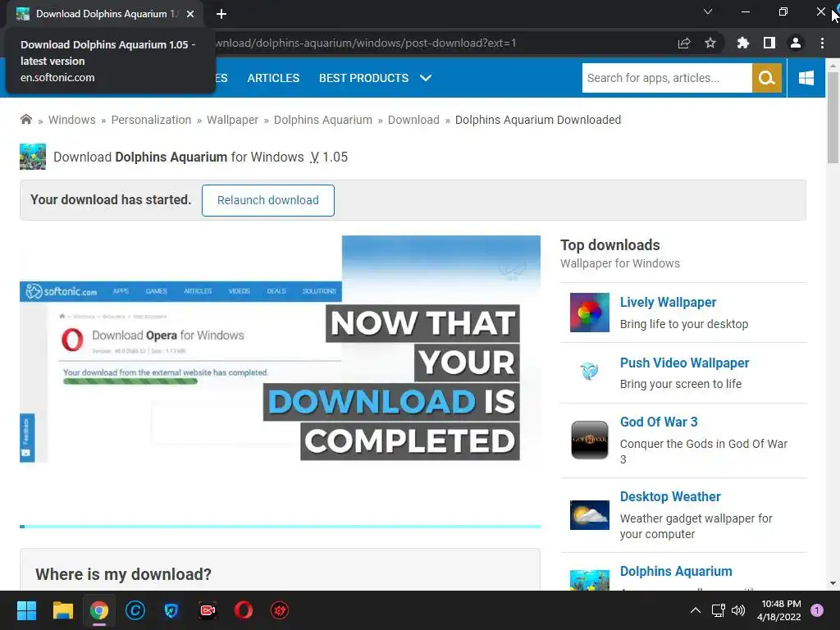Open Dolphins Aquarium link in Top downloads
Viewport: 840px width, 630px height.
[676, 571]
